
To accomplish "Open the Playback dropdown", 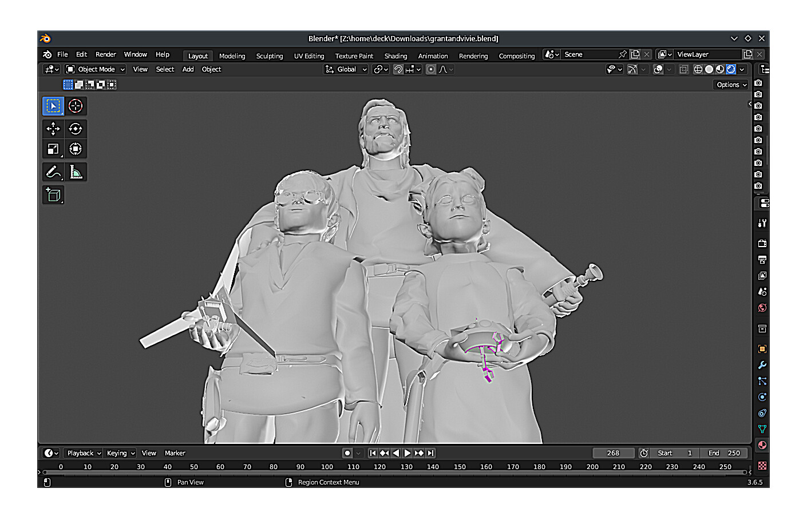I will point(83,453).
